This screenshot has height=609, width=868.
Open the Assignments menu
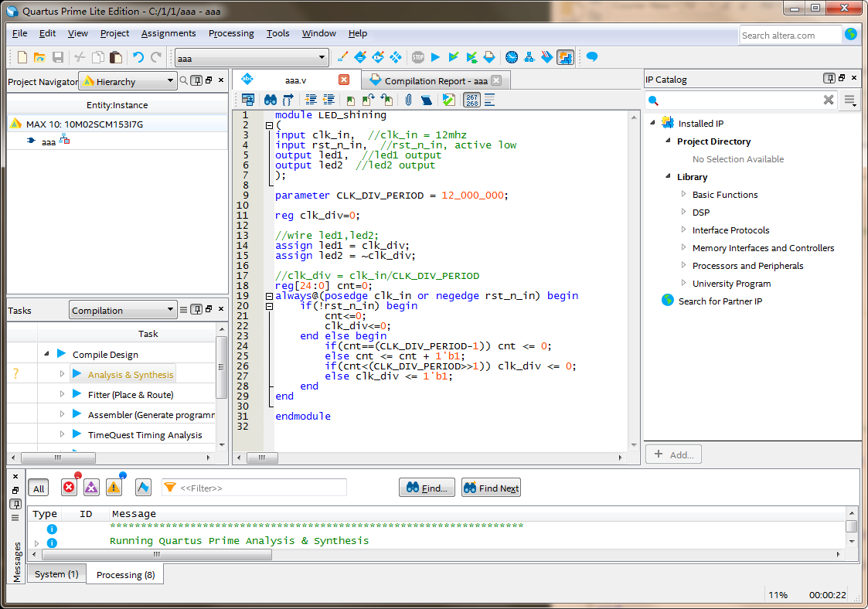point(168,33)
